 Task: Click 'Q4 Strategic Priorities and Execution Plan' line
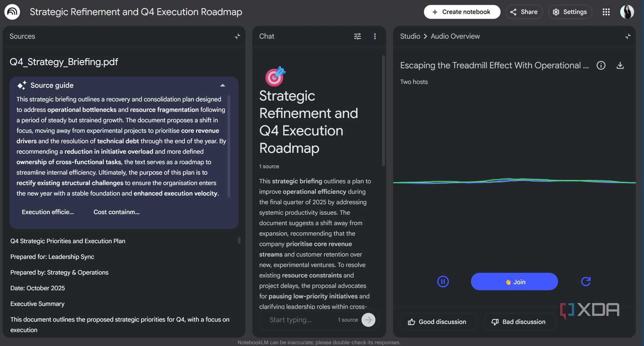[x=68, y=241]
